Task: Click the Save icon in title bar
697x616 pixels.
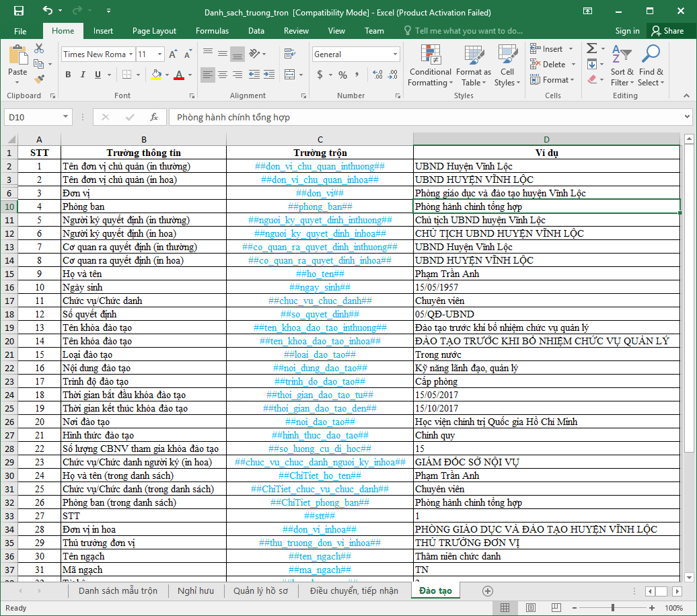Action: 18,11
